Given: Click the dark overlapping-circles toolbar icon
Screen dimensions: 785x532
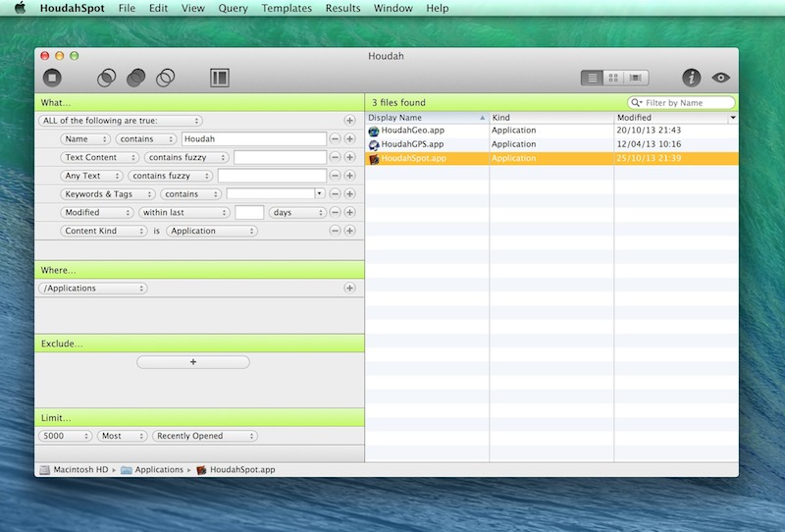Looking at the screenshot, I should (136, 78).
